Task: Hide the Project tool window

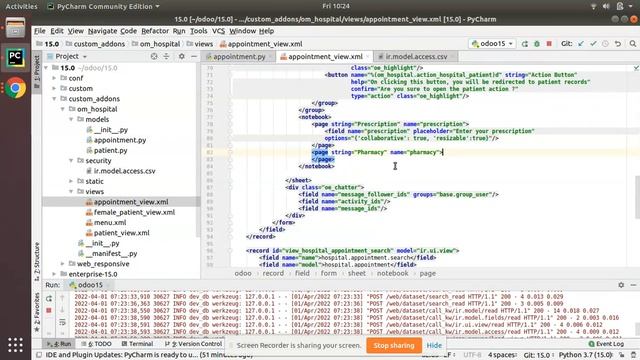Action: (194, 56)
